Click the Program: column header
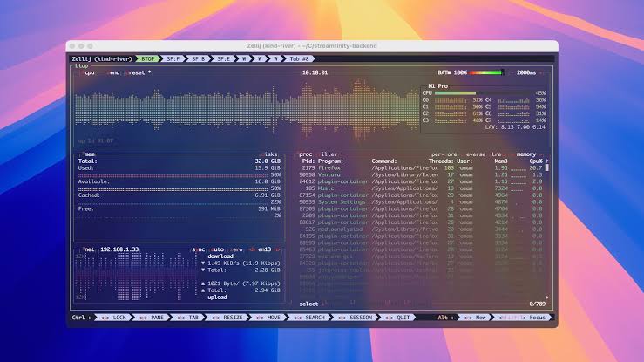Viewport: 644px width, 362px height. pyautogui.click(x=330, y=161)
